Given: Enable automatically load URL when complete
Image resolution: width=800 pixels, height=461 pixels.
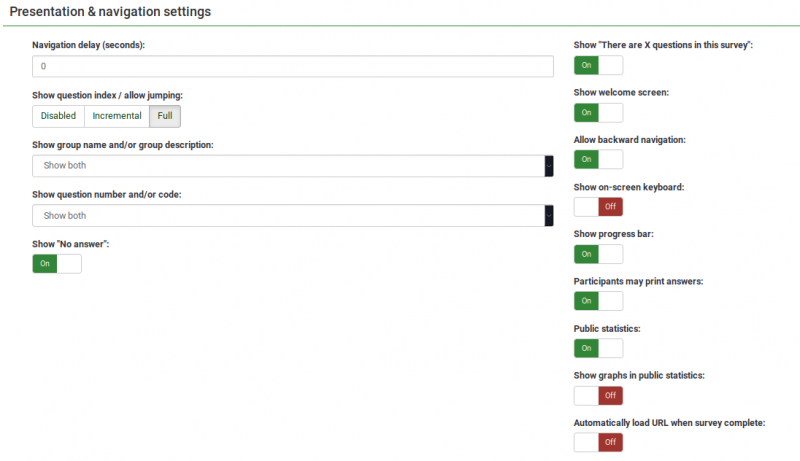Looking at the screenshot, I should 598,442.
